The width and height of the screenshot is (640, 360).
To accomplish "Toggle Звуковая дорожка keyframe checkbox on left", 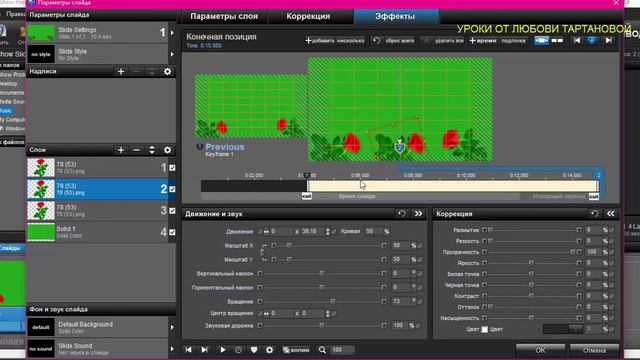I will coord(260,326).
